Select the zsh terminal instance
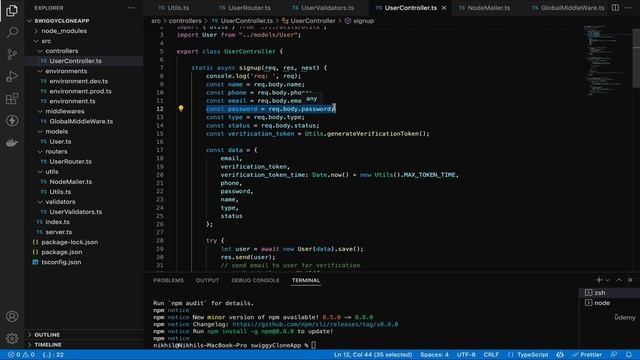The height and width of the screenshot is (360, 640). 610,293
